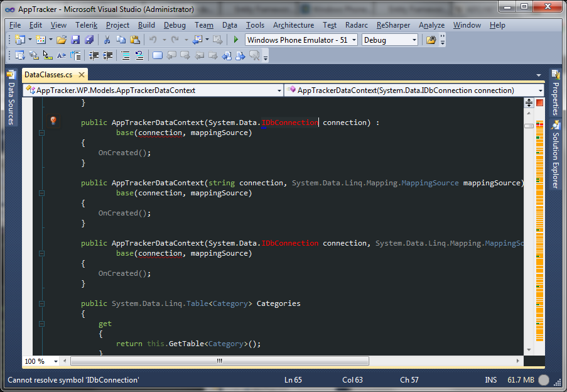The width and height of the screenshot is (567, 392).
Task: Toggle a bookmark on the current line
Action: pos(158,55)
